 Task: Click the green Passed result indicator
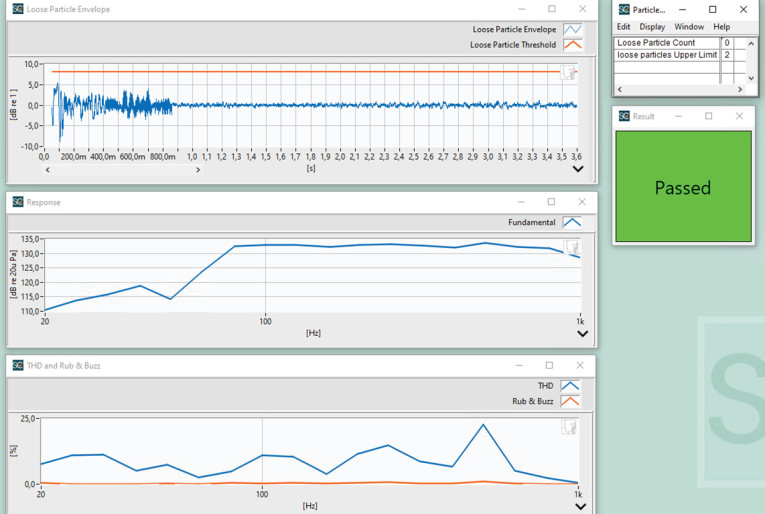(x=682, y=187)
